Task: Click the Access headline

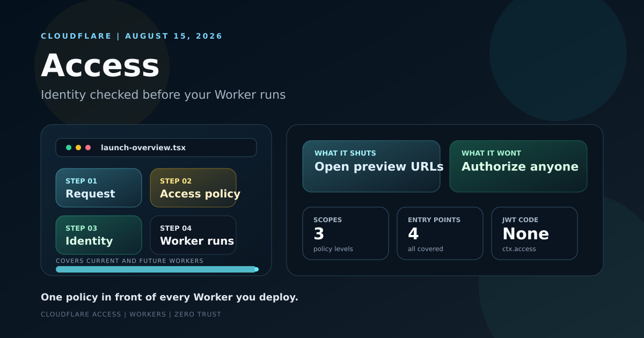Action: point(100,65)
